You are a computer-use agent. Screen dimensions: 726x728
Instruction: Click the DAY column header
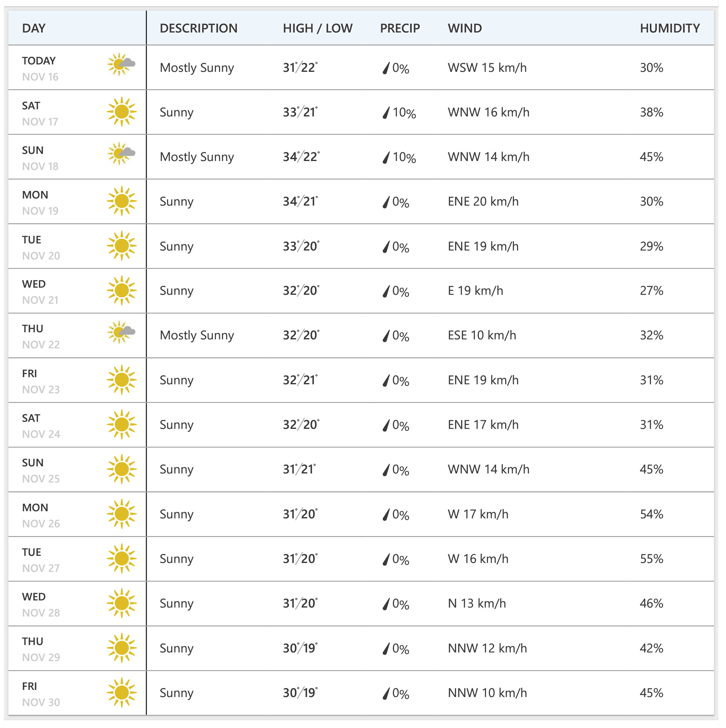34,28
